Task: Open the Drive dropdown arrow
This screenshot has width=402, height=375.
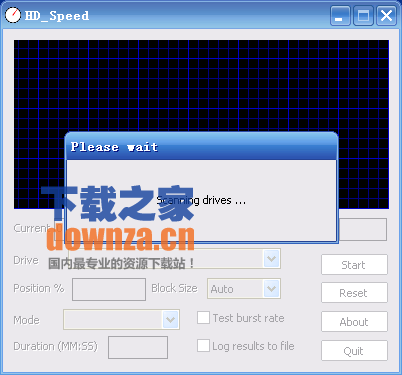Action: [272, 259]
